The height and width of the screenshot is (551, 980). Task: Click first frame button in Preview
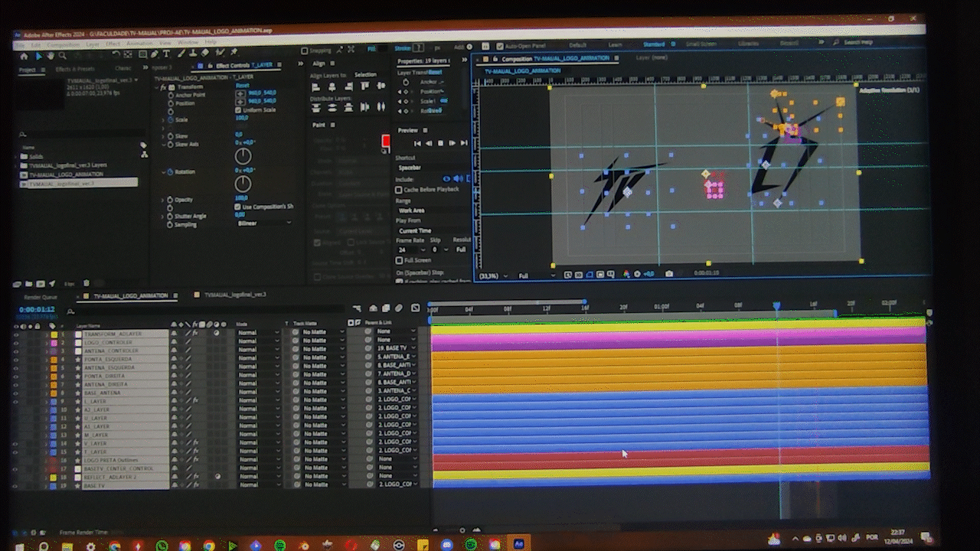[x=417, y=143]
